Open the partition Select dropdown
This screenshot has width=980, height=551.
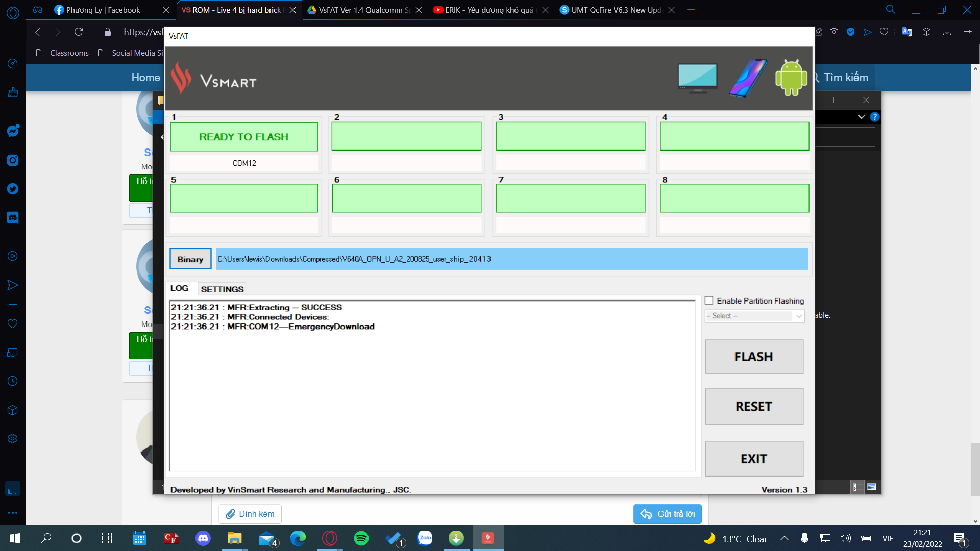tap(754, 316)
